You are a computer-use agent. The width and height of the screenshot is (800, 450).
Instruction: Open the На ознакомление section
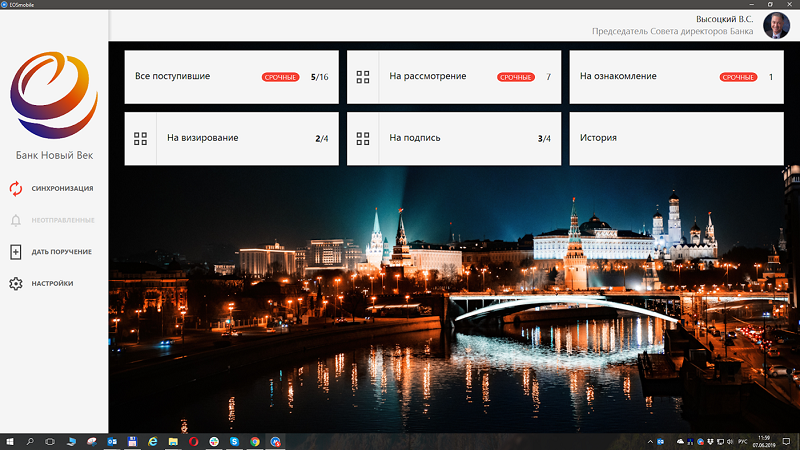[x=677, y=77]
